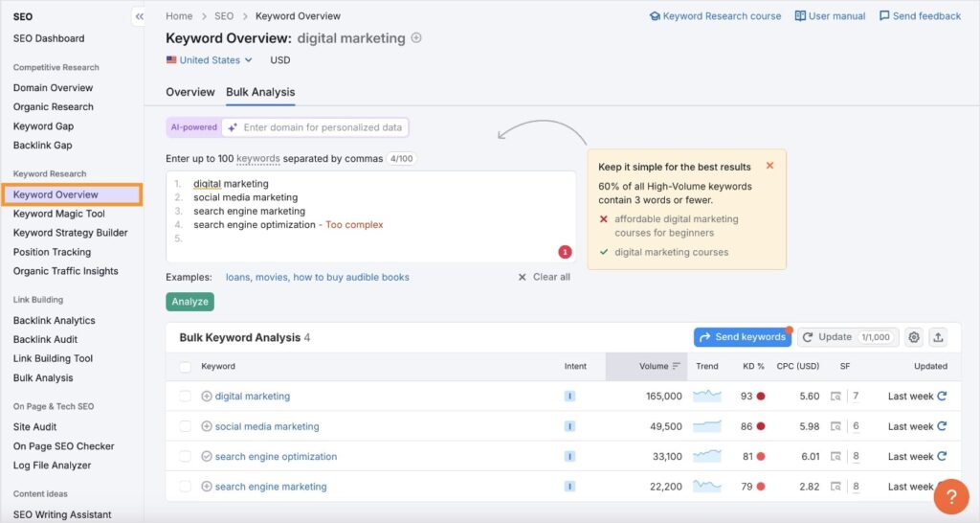The image size is (980, 523).
Task: Click inside the keywords list text area
Action: click(370, 216)
